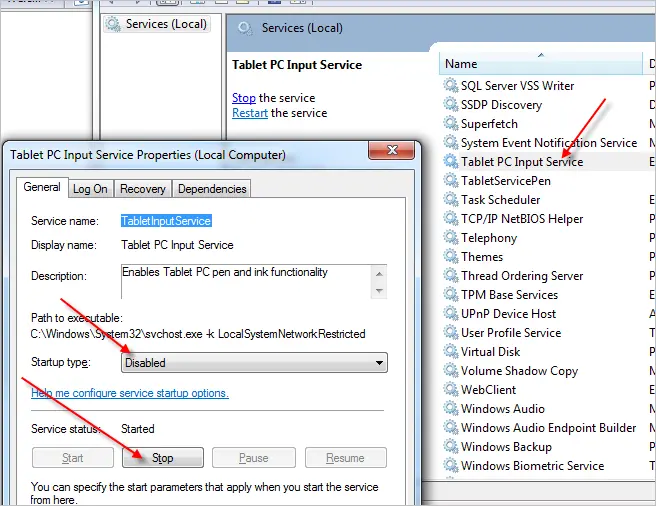Click the gear icon beside SSDP Discovery
The height and width of the screenshot is (506, 656).
(451, 104)
